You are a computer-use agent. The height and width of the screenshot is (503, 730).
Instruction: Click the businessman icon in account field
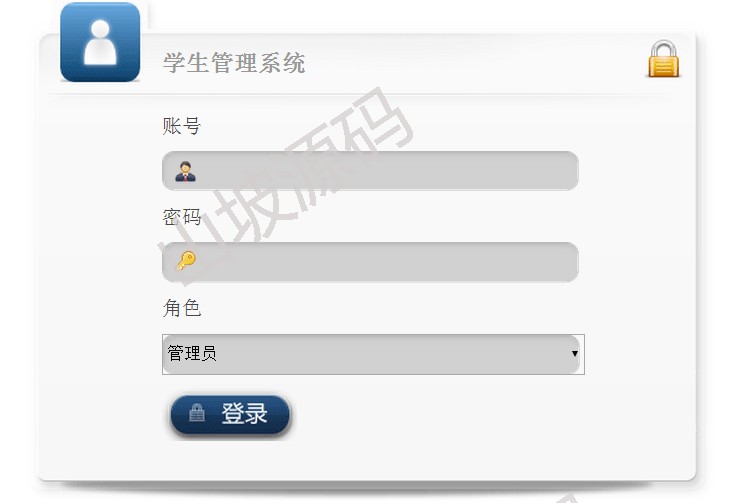[x=185, y=171]
